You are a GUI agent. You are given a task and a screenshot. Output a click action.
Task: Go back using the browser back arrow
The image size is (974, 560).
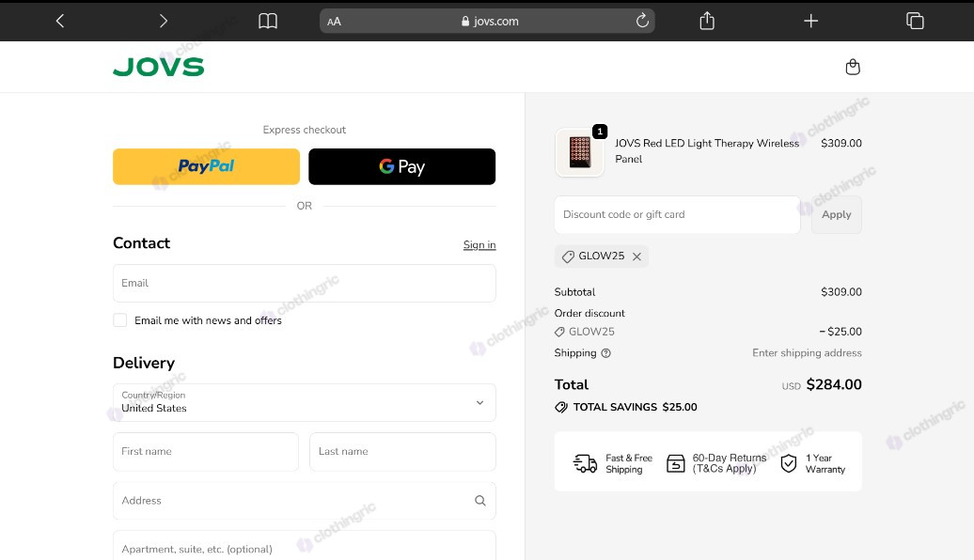click(x=59, y=21)
